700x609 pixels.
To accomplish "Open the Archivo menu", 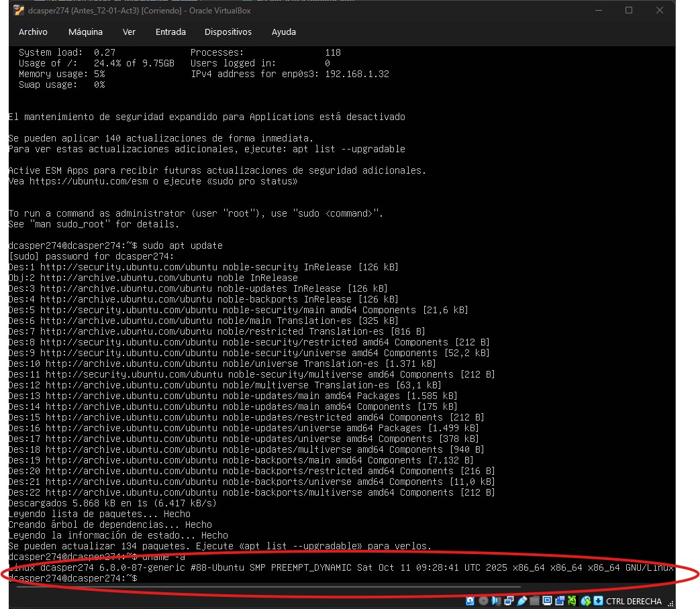I will (33, 32).
